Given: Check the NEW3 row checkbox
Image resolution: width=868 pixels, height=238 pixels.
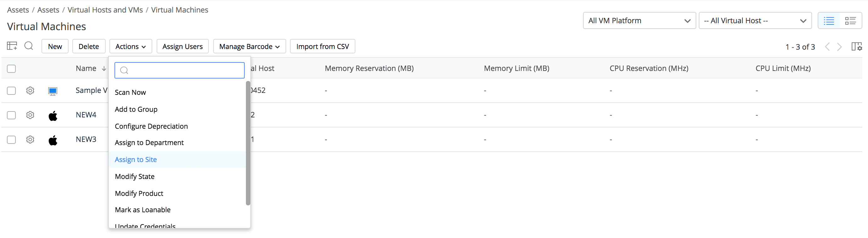Looking at the screenshot, I should pos(11,140).
